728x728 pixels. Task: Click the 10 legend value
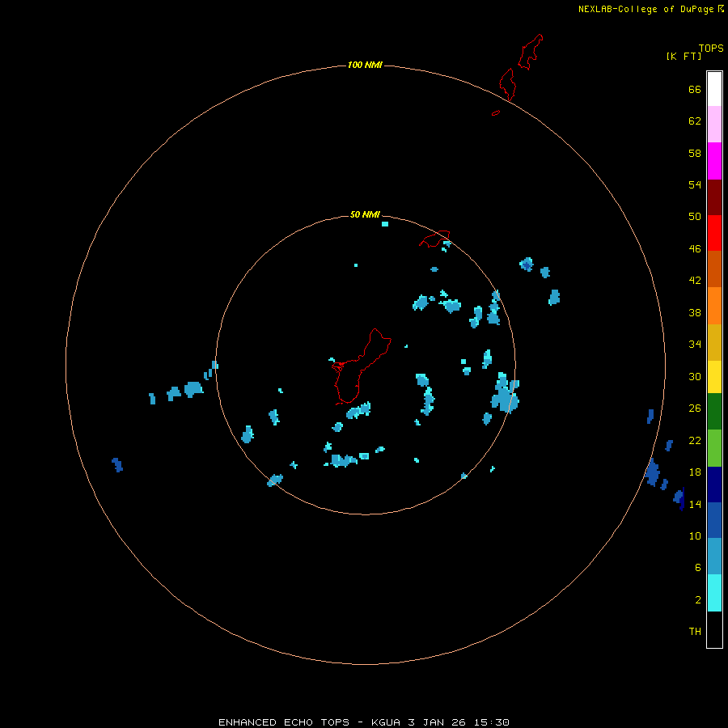[695, 536]
